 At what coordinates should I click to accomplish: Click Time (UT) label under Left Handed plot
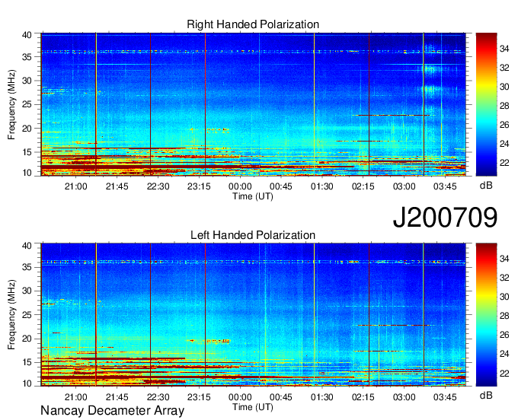coord(253,407)
